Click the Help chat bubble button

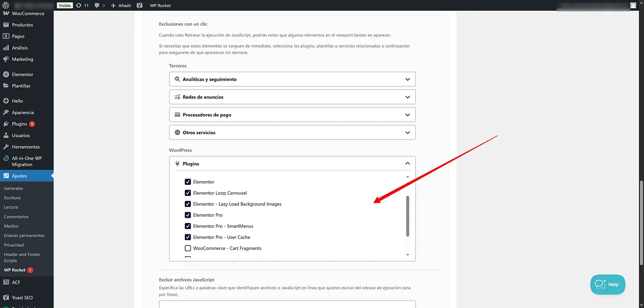[x=608, y=284]
